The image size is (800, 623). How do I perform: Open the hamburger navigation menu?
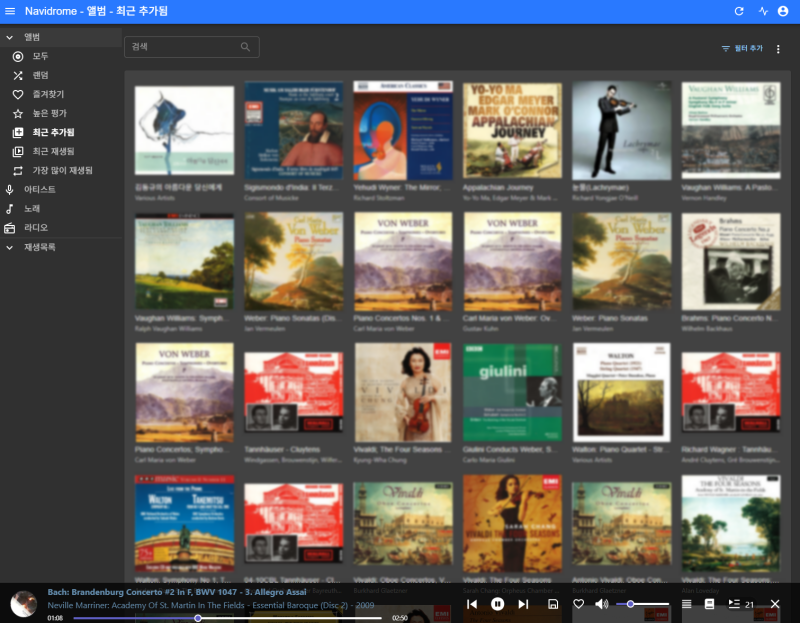click(x=10, y=11)
